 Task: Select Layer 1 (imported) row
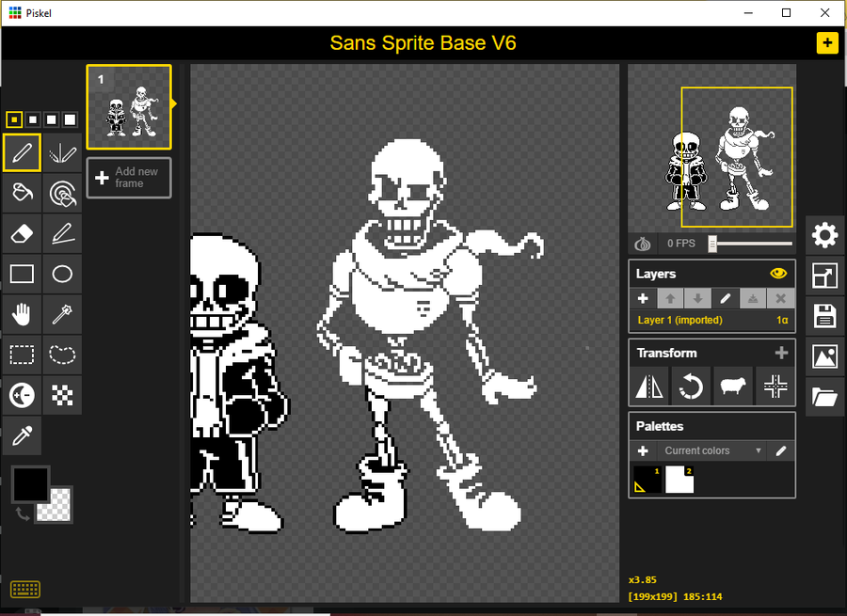click(712, 320)
